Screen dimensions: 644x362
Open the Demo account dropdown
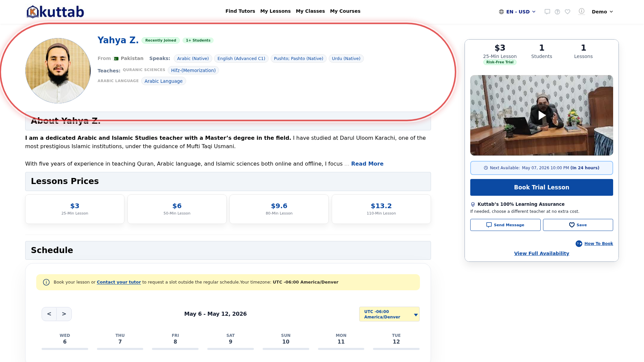(x=602, y=12)
